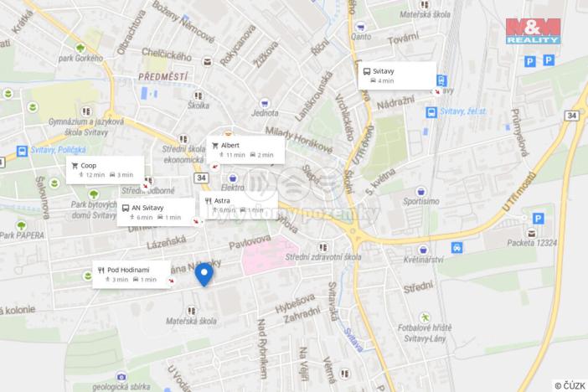This screenshot has height=392, width=588.
Task: Click the Jednota shopping cart icon
Action: click(x=265, y=103)
